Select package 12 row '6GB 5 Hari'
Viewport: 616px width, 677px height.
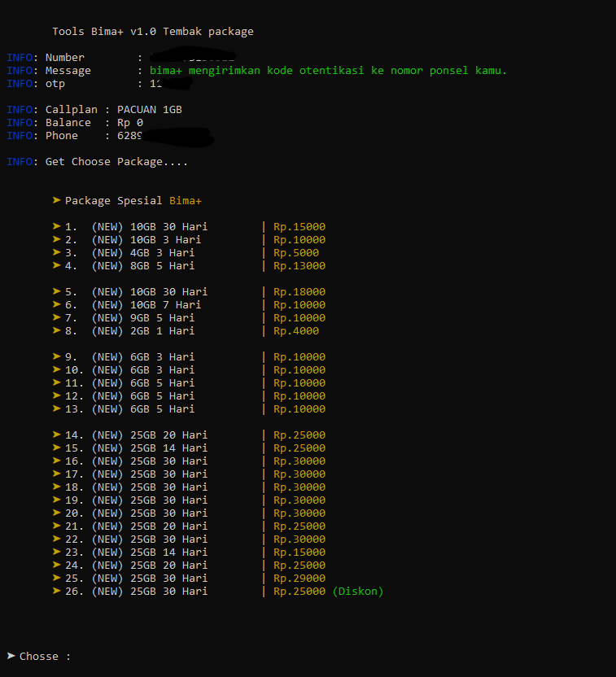[x=189, y=396]
